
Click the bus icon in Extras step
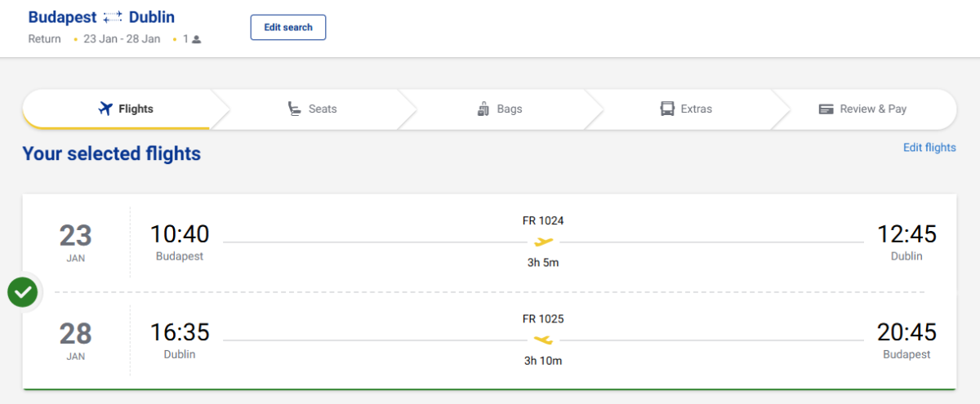(x=667, y=109)
